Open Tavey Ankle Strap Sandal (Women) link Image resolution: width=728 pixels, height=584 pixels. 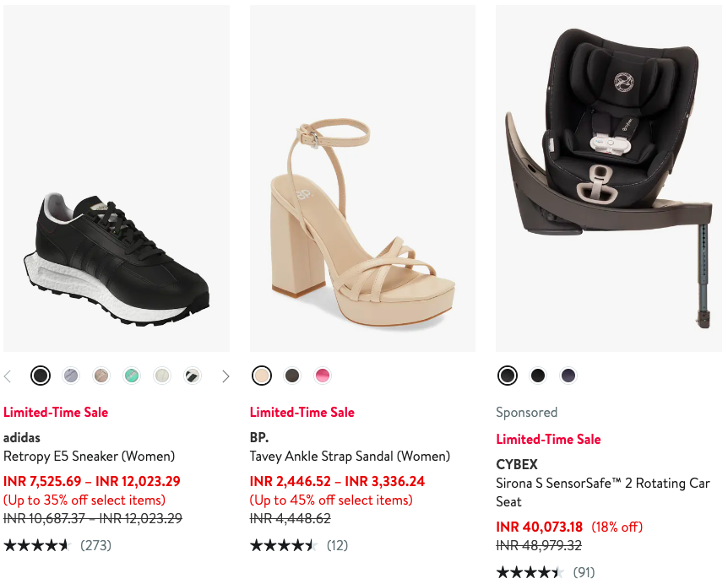350,457
